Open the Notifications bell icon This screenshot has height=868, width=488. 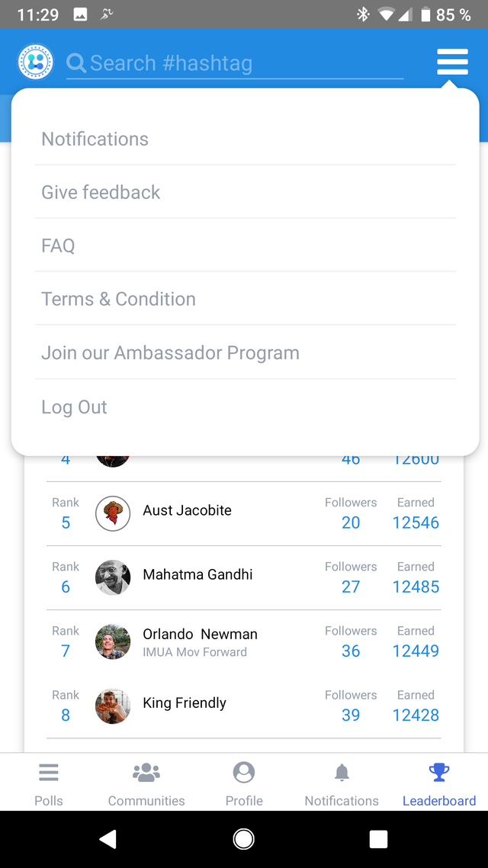pos(341,772)
